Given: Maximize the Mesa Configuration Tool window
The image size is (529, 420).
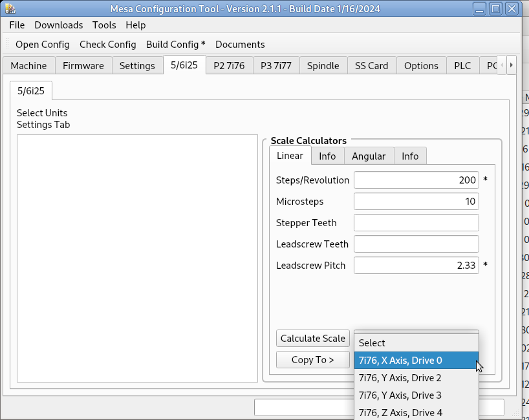Looking at the screenshot, I should (495, 9).
